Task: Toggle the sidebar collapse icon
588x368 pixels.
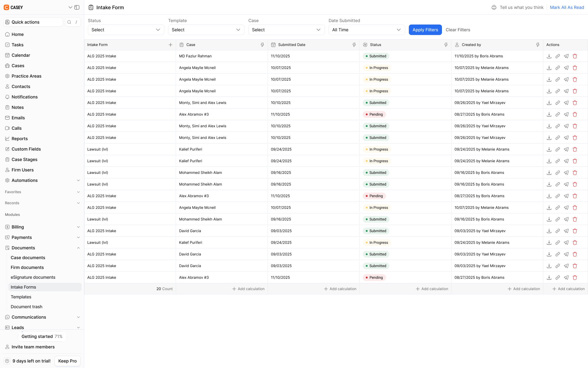Action: coord(77,7)
